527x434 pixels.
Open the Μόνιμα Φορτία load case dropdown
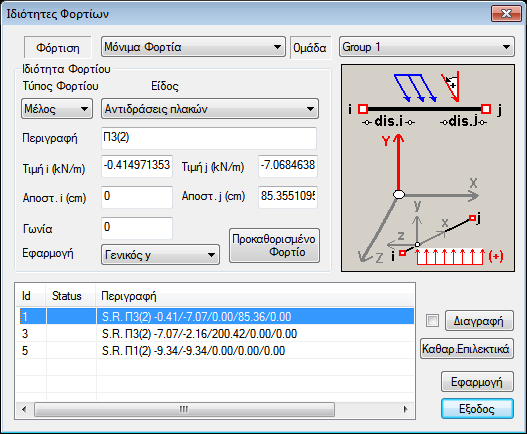[x=193, y=47]
